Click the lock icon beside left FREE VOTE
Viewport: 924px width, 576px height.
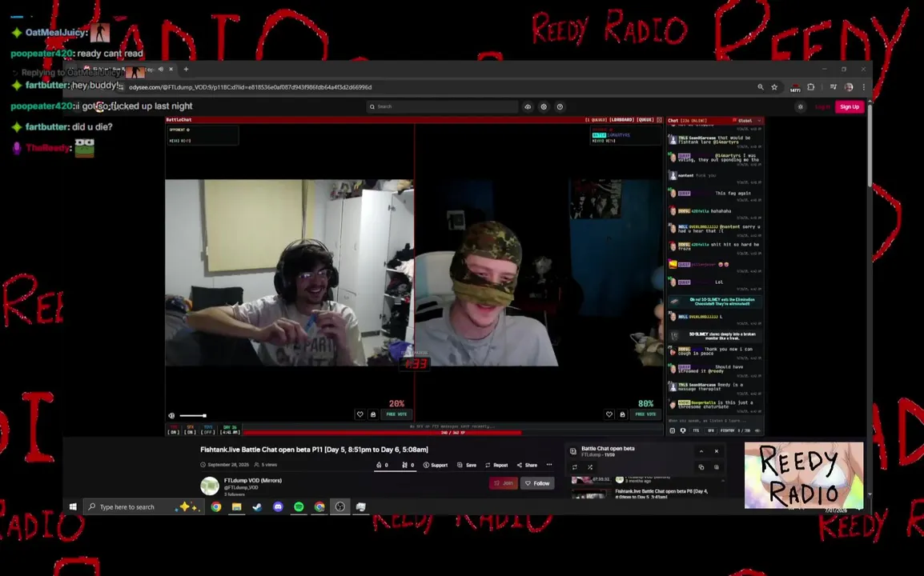pos(373,414)
